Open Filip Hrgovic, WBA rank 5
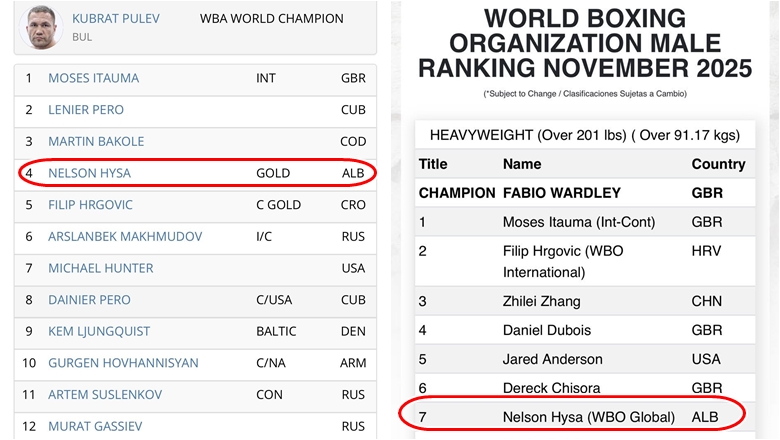The height and width of the screenshot is (440, 780). [90, 205]
